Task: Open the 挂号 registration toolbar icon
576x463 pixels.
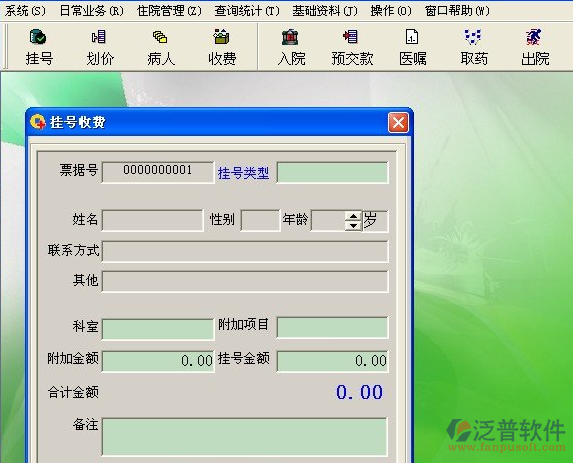Action: coord(39,47)
